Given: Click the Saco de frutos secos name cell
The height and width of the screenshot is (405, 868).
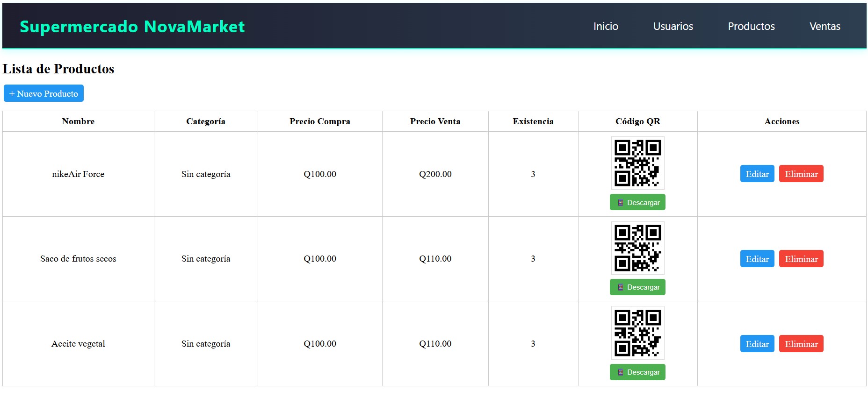Looking at the screenshot, I should [78, 259].
